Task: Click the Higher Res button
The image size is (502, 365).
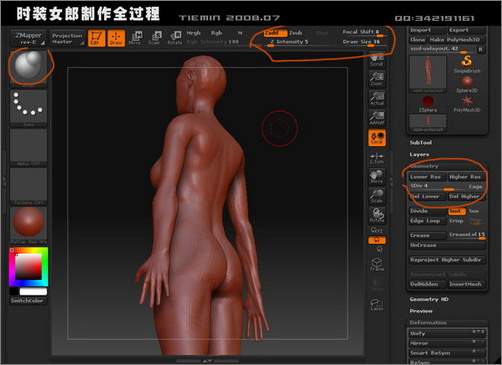Action: [466, 177]
